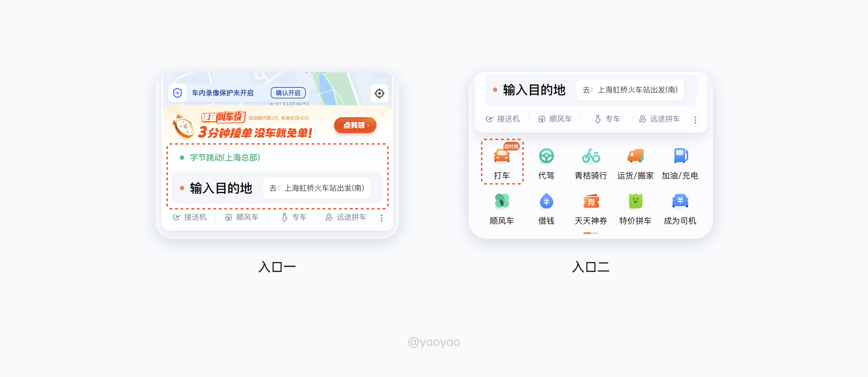Choose suggested destination 上海虹桥火车站 in right panel

coord(630,90)
